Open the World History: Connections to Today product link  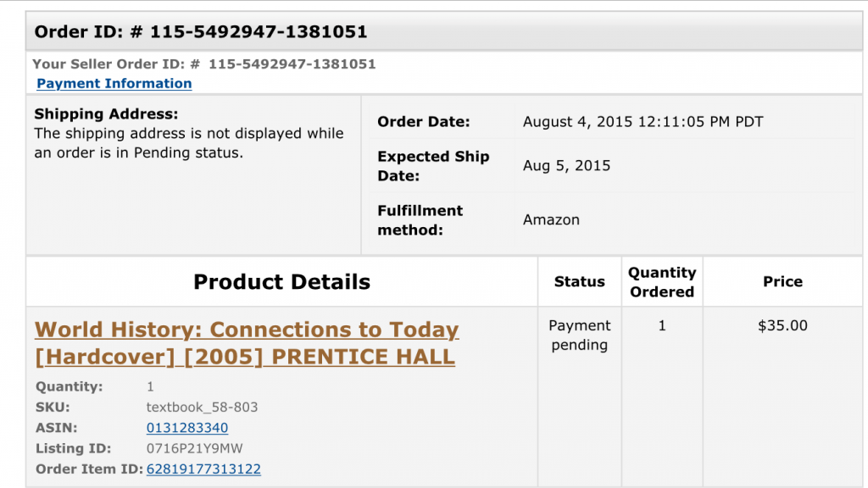tap(247, 342)
